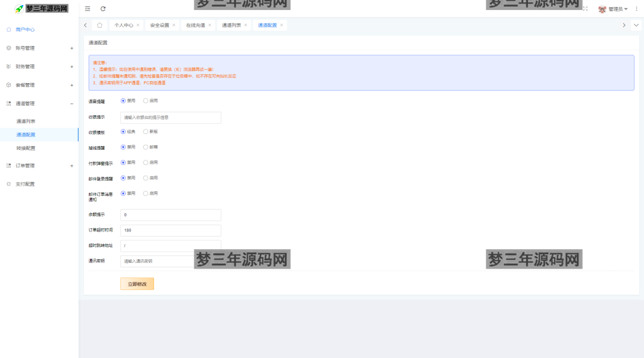Open the vertical three-dots more menu
The image size is (644, 358).
pos(636,9)
